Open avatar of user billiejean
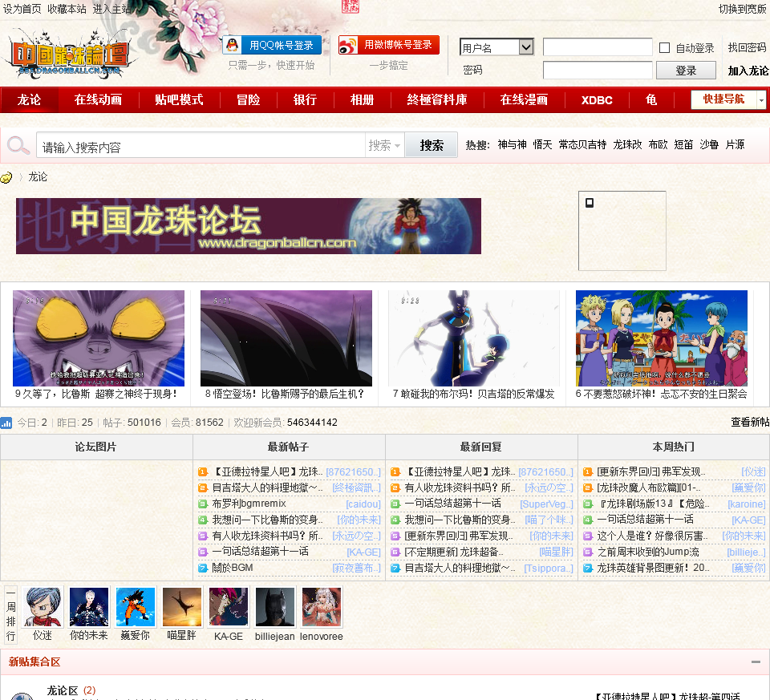Viewport: 770px width, 700px height. click(275, 607)
